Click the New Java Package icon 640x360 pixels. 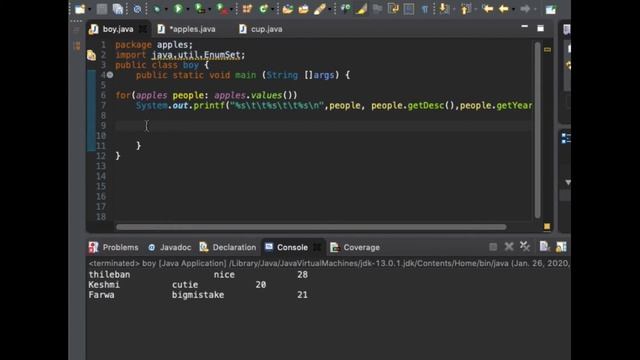[247, 9]
